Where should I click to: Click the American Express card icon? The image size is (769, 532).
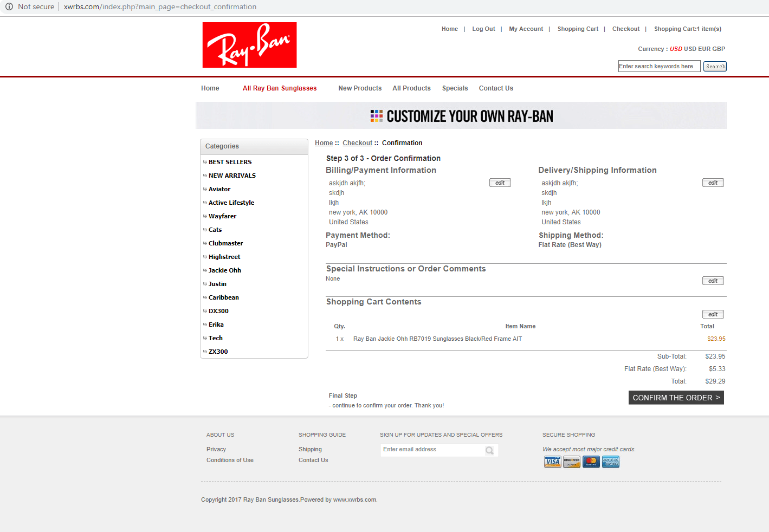(611, 462)
